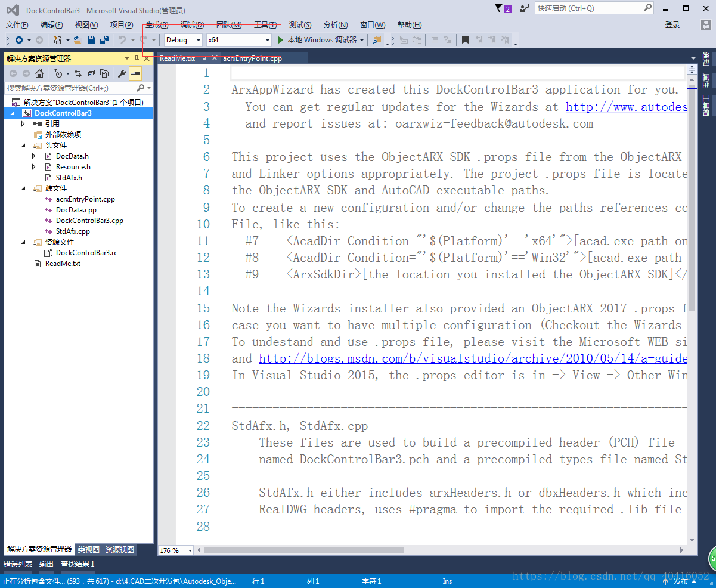The image size is (716, 588).
Task: Collapse the 头文件 header files folder
Action: pos(23,145)
